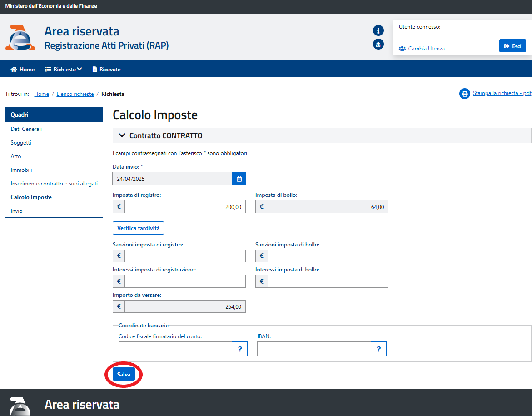This screenshot has height=416, width=532.
Task: Click the printer icon beside Stampa la richiesta
Action: [464, 94]
